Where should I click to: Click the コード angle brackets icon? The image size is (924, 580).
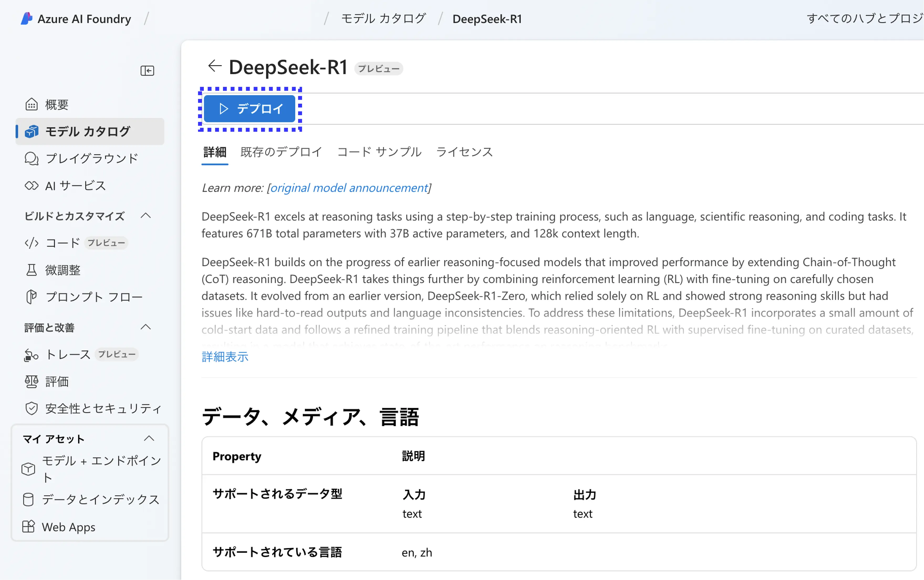32,243
